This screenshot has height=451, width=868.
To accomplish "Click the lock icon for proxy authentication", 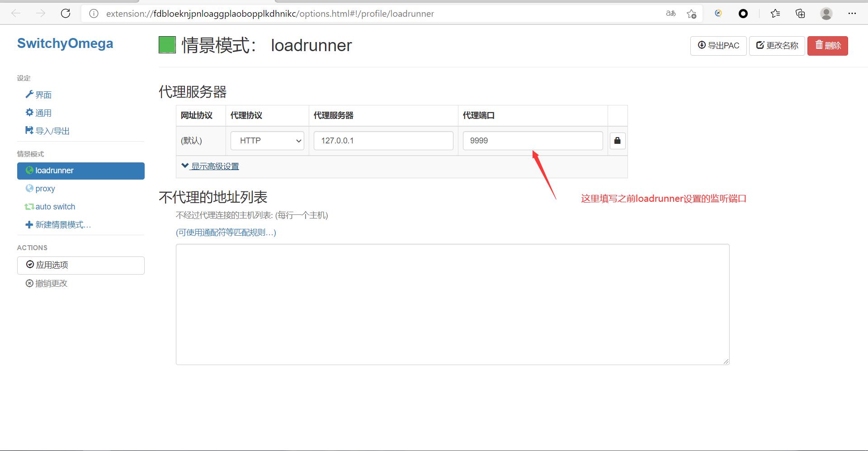I will tap(618, 141).
